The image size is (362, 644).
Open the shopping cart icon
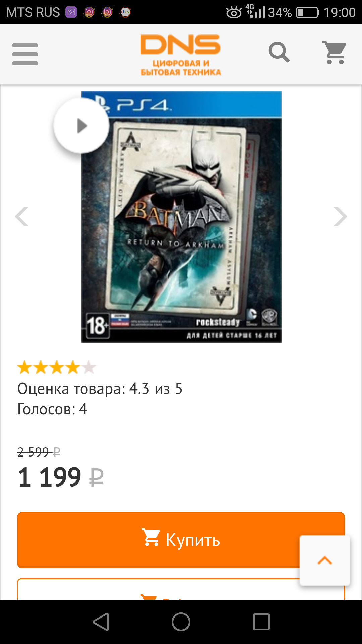pos(334,52)
